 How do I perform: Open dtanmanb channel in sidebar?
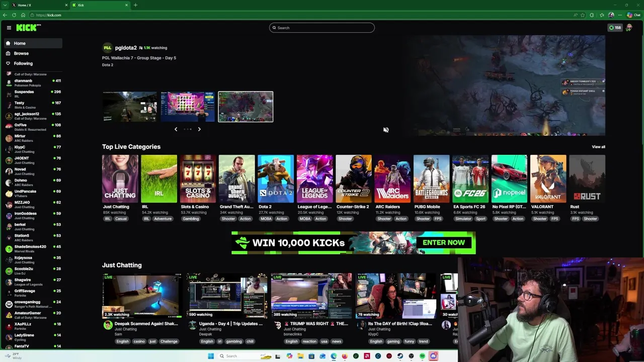click(33, 82)
